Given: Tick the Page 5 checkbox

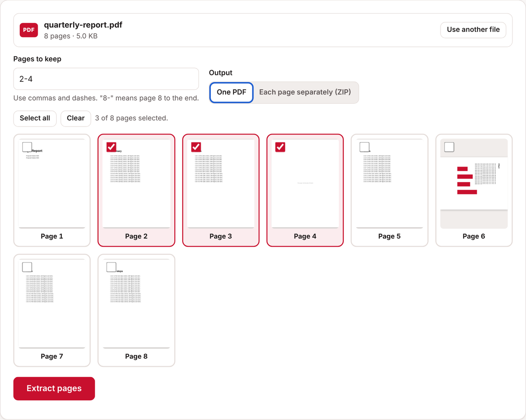Looking at the screenshot, I should coord(365,147).
